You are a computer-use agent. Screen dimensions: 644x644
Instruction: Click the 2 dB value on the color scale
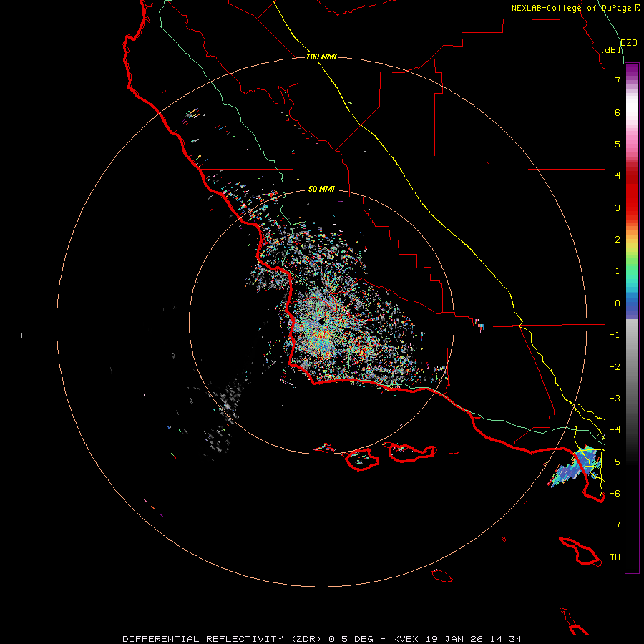[x=618, y=240]
